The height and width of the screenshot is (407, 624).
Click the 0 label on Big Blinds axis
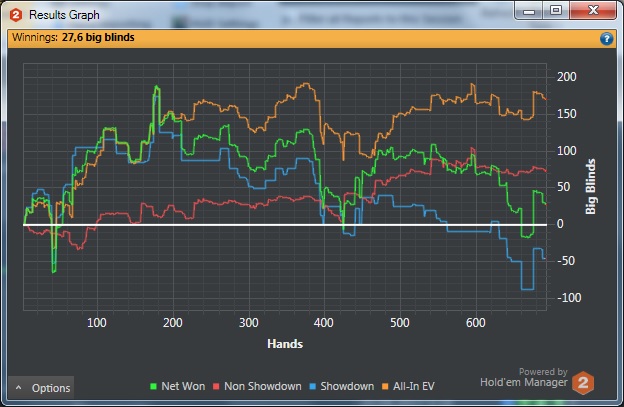560,224
